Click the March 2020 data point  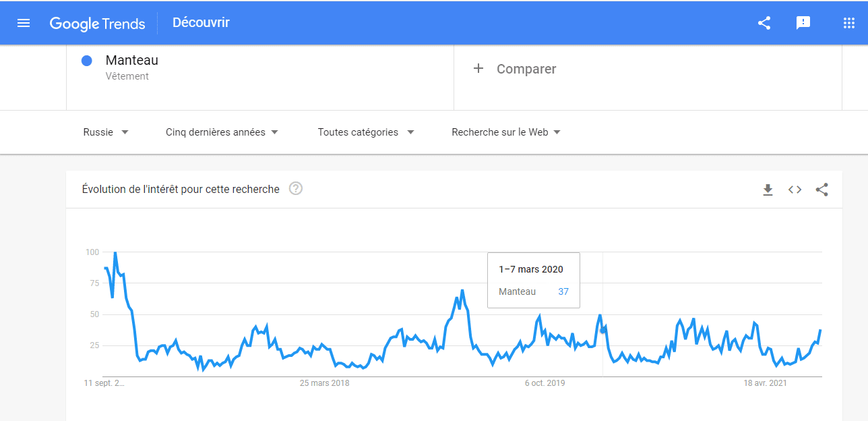[x=603, y=330]
